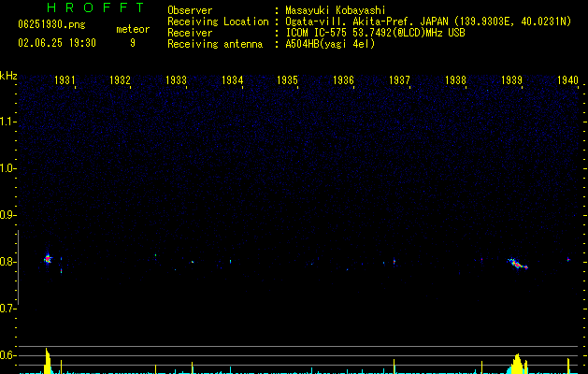Click the 1940 time axis marker
This screenshot has height=374, width=588.
tap(567, 80)
